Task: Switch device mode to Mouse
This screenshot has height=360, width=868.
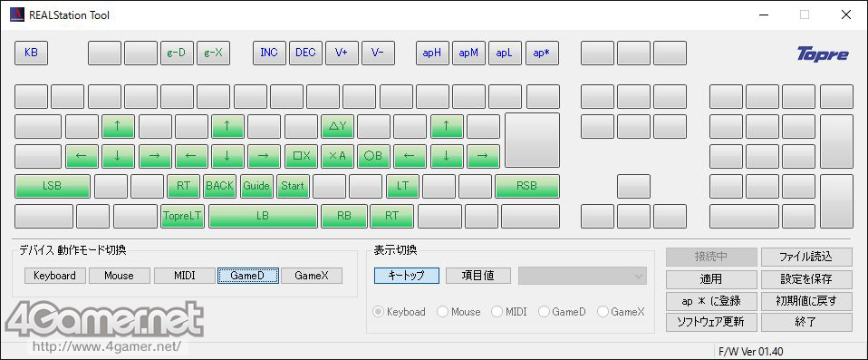Action: [119, 276]
